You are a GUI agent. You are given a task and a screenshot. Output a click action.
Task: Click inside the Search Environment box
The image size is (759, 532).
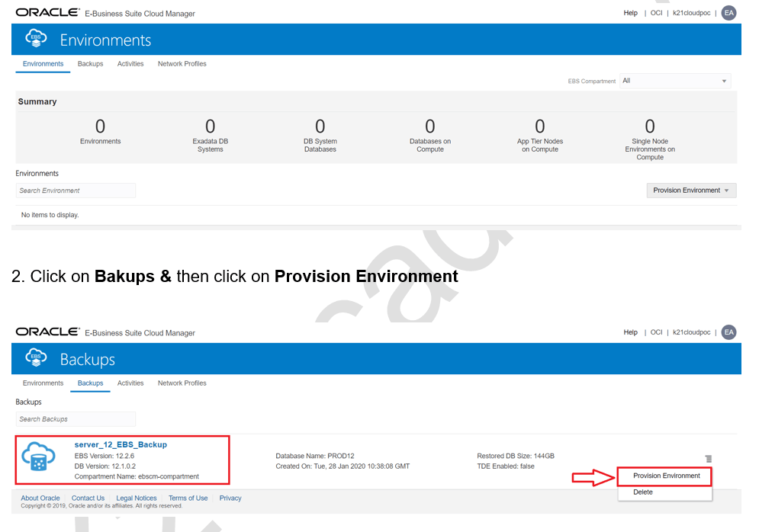(x=75, y=190)
